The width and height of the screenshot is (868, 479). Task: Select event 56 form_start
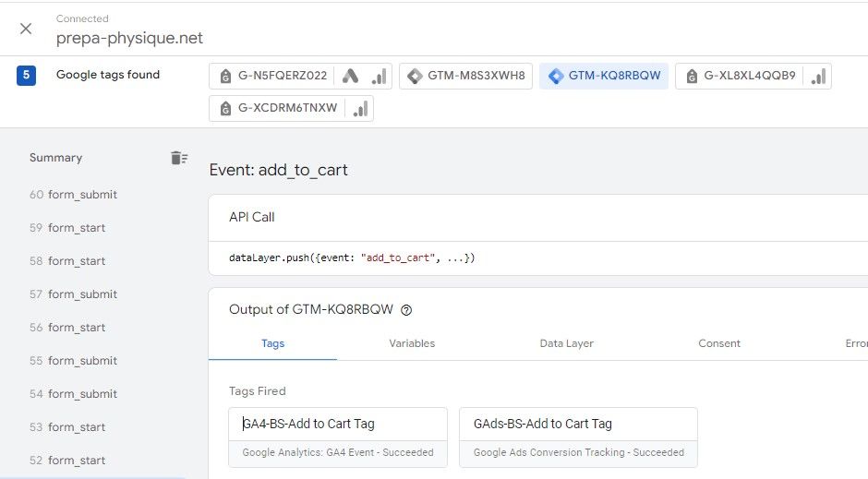(x=77, y=328)
